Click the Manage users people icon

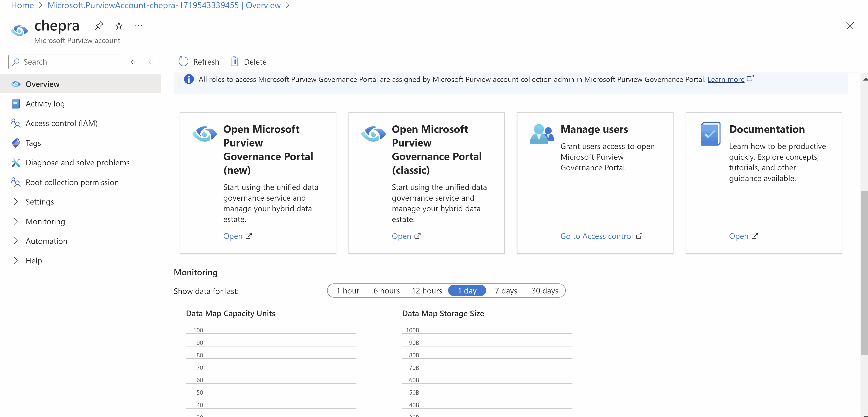point(542,134)
